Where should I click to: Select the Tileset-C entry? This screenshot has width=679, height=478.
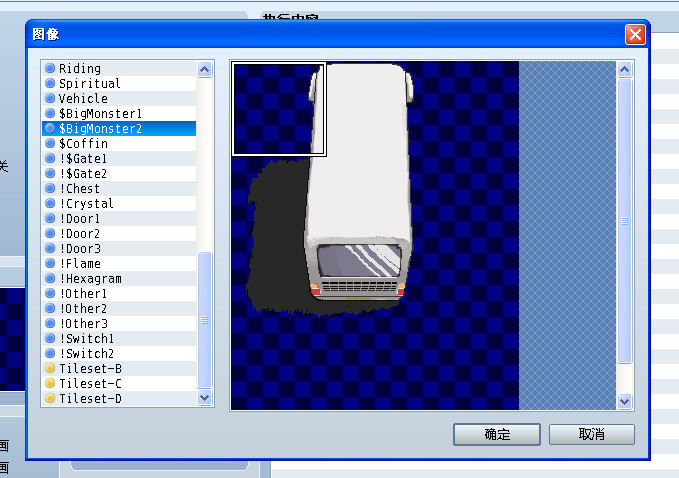tap(119, 383)
